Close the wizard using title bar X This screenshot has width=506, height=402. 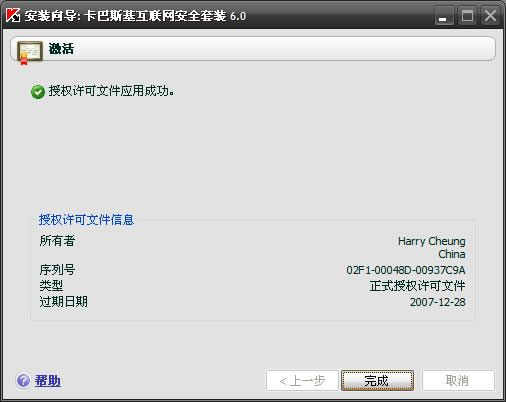click(x=490, y=16)
